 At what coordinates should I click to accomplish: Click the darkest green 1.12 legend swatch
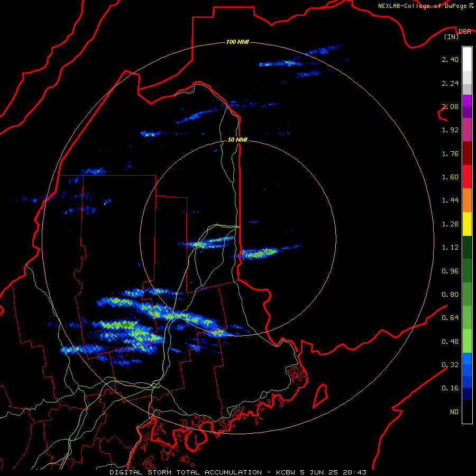coord(467,248)
